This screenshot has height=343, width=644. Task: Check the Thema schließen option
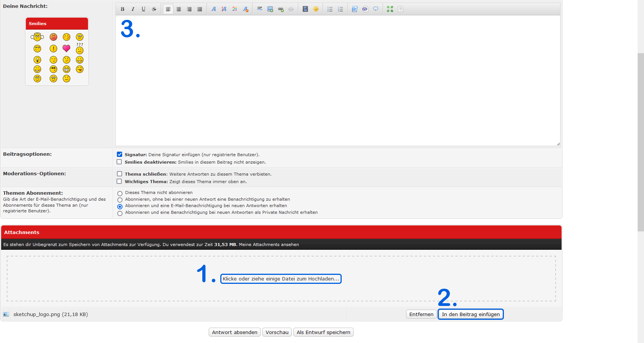coord(120,174)
